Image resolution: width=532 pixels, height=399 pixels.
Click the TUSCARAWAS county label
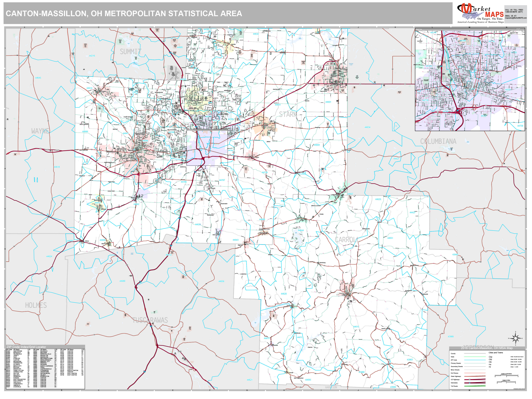tap(150, 320)
